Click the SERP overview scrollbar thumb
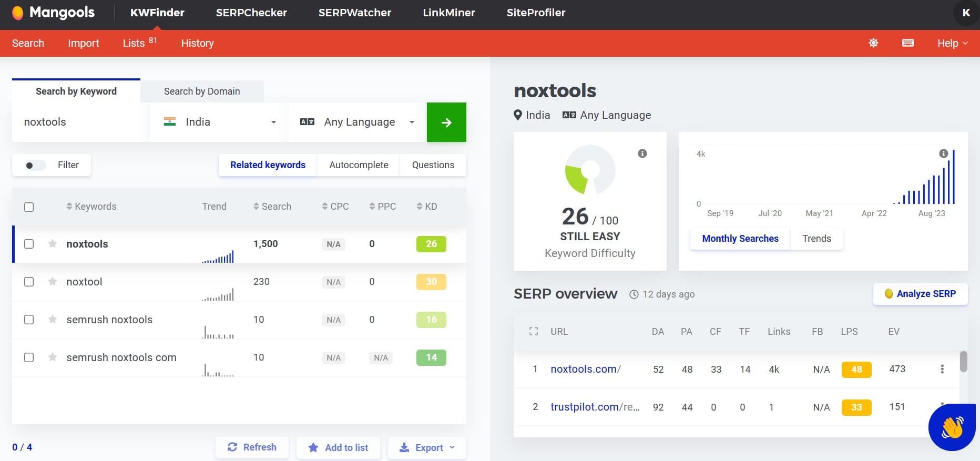The width and height of the screenshot is (980, 461). (x=963, y=362)
